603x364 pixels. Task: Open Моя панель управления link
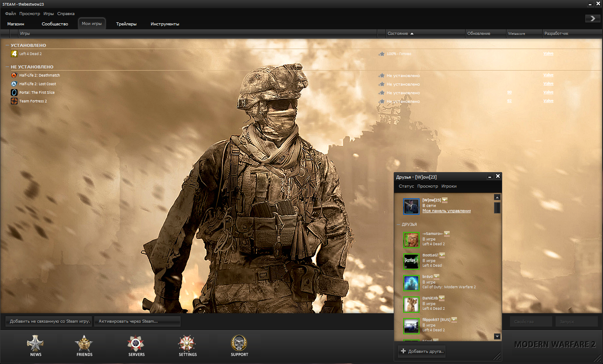pos(447,211)
